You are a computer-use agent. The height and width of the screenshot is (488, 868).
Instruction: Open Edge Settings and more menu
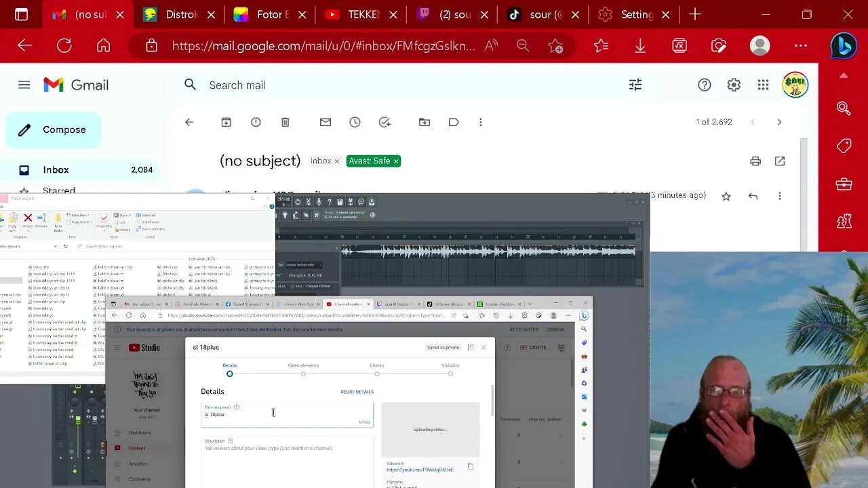(x=801, y=45)
